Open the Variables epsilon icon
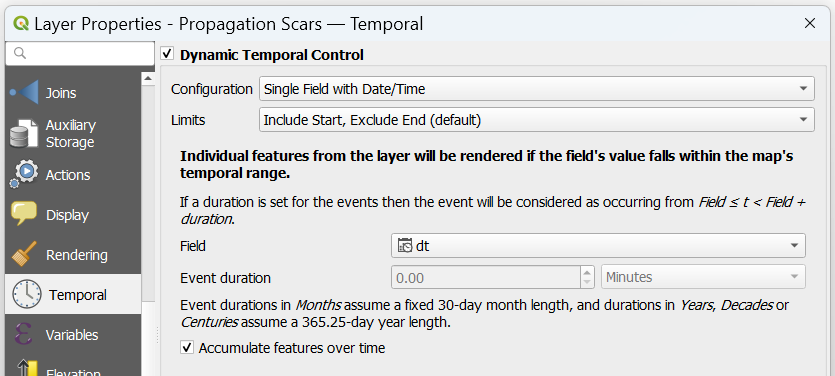 pyautogui.click(x=24, y=335)
